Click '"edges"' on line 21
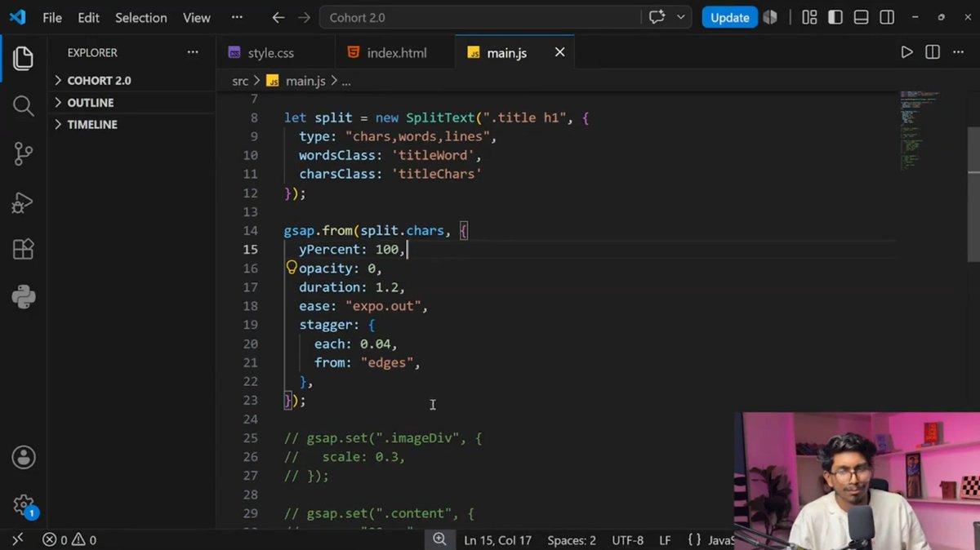Image resolution: width=980 pixels, height=550 pixels. (x=387, y=362)
